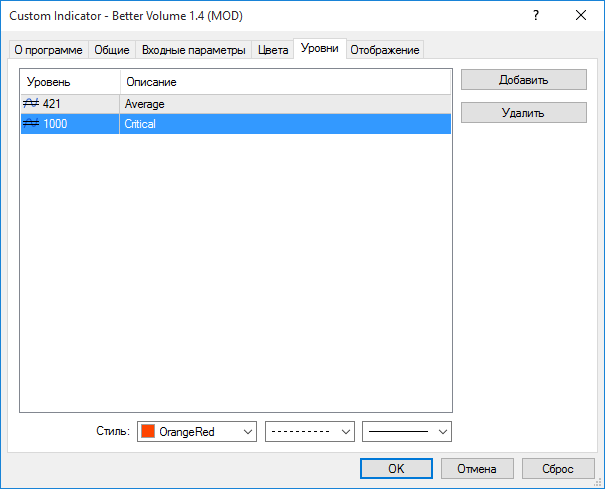Select the Average level description

(x=145, y=103)
